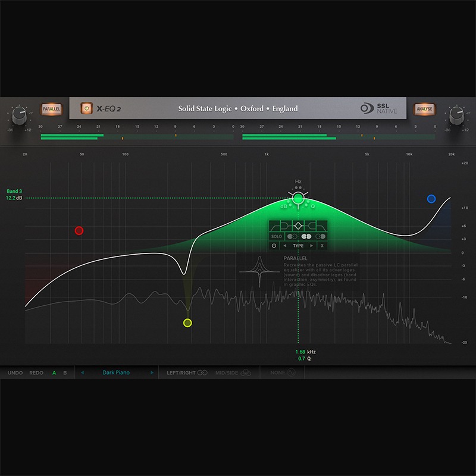Load next preset with right arrow

click(152, 372)
